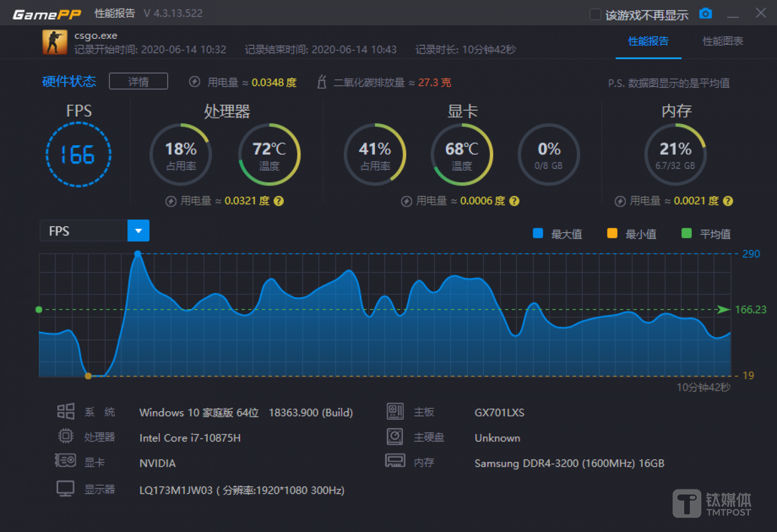This screenshot has width=777, height=532.
Task: Click the 显示器 monitor icon
Action: click(x=65, y=487)
